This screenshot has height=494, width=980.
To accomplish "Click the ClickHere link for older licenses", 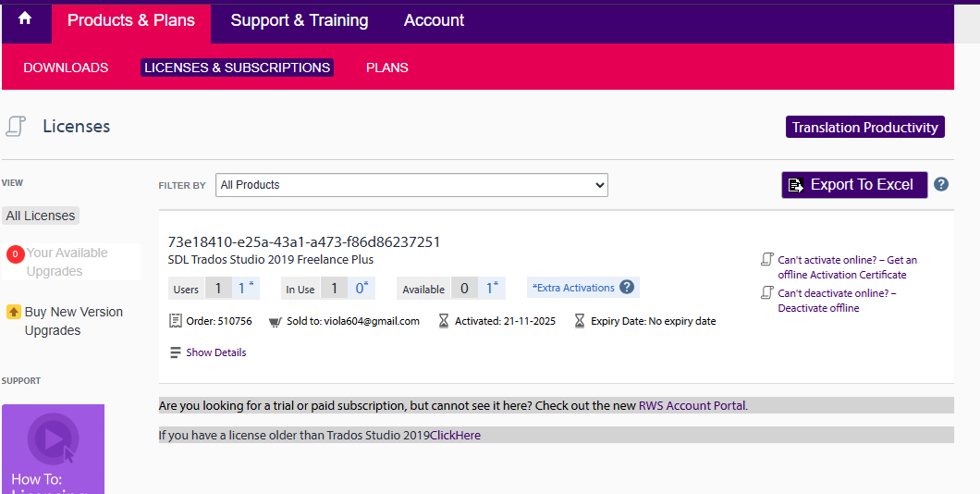I will tap(455, 435).
